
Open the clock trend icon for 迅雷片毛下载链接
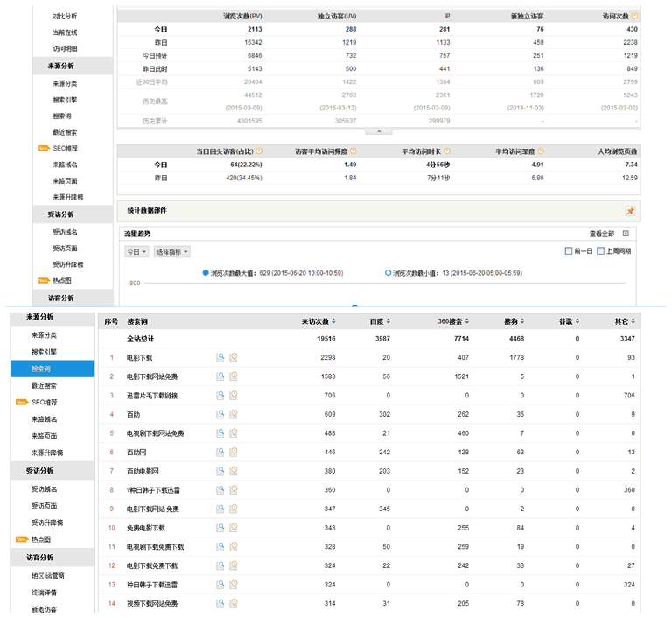pyautogui.click(x=234, y=395)
